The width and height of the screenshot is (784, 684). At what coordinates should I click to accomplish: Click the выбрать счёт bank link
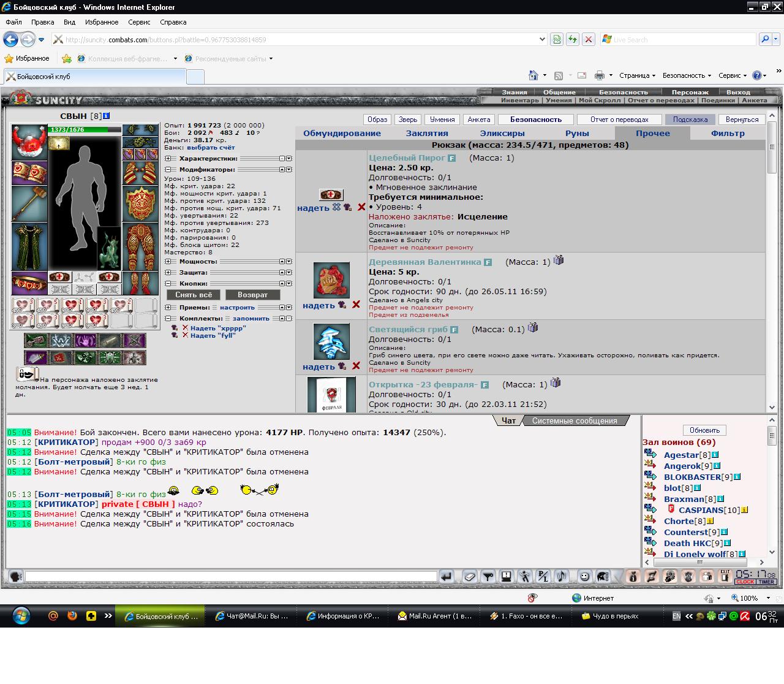coord(210,147)
